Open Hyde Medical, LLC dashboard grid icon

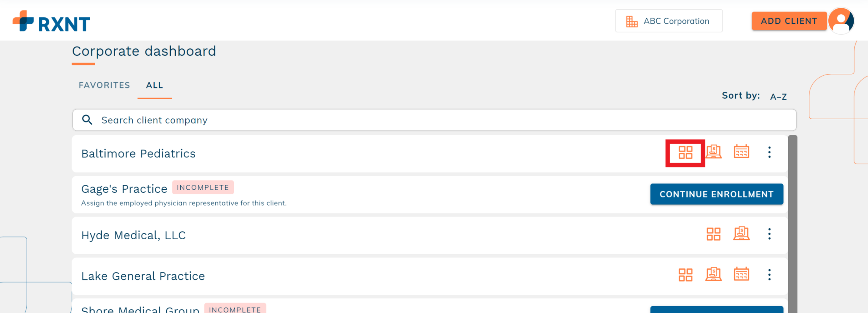(x=713, y=234)
